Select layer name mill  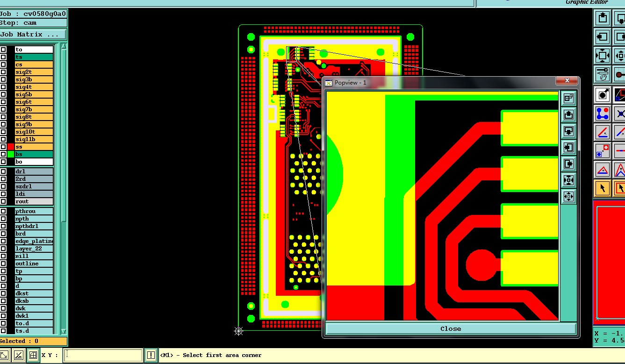tap(34, 256)
